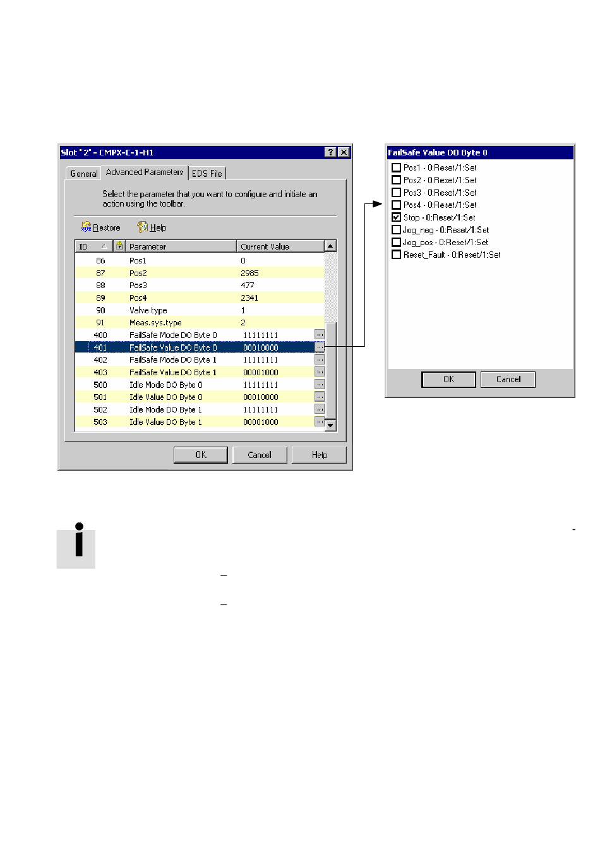Select the Valve type parameter row

(200, 310)
